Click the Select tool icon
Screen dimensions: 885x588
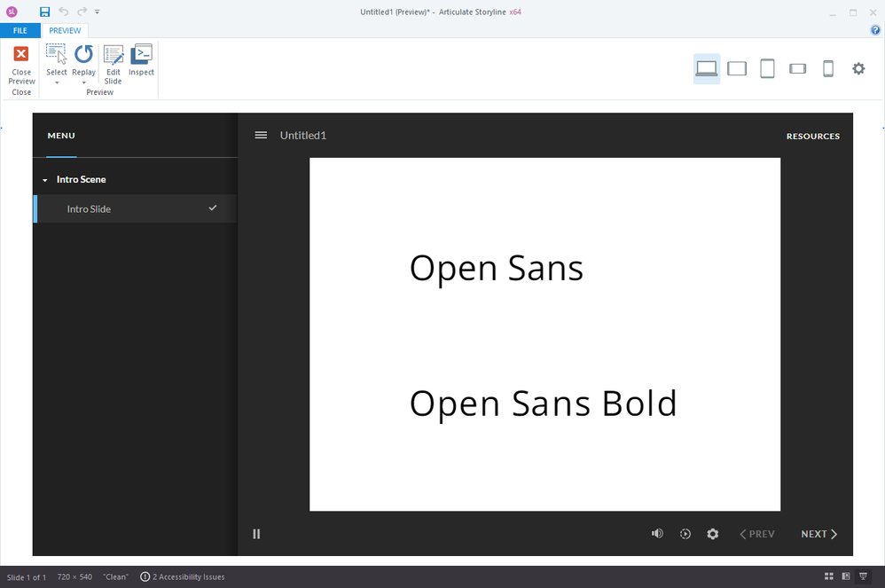click(x=57, y=55)
